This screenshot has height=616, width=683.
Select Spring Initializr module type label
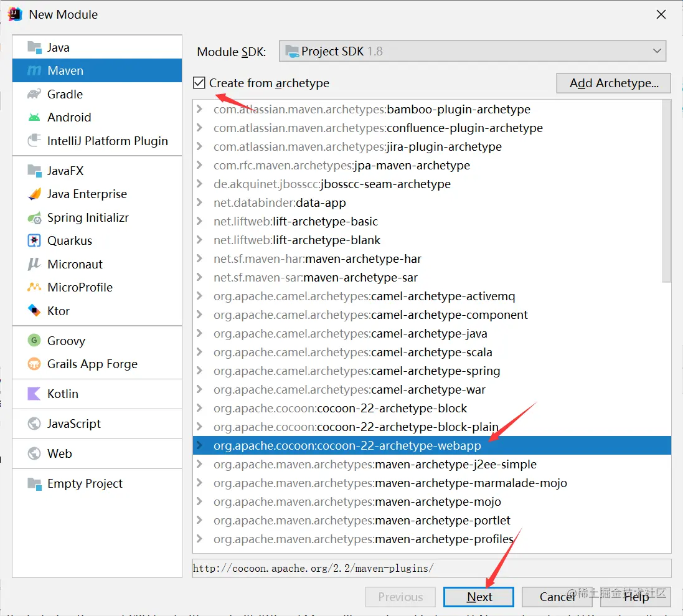(x=88, y=217)
